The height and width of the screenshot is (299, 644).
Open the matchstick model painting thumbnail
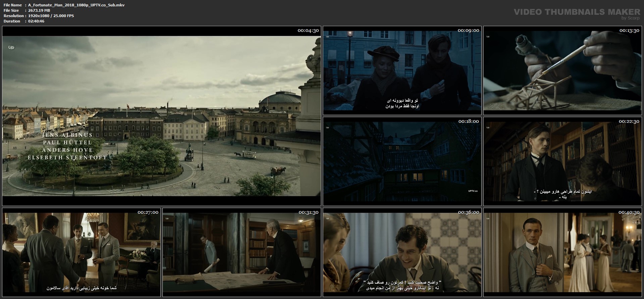pos(562,70)
